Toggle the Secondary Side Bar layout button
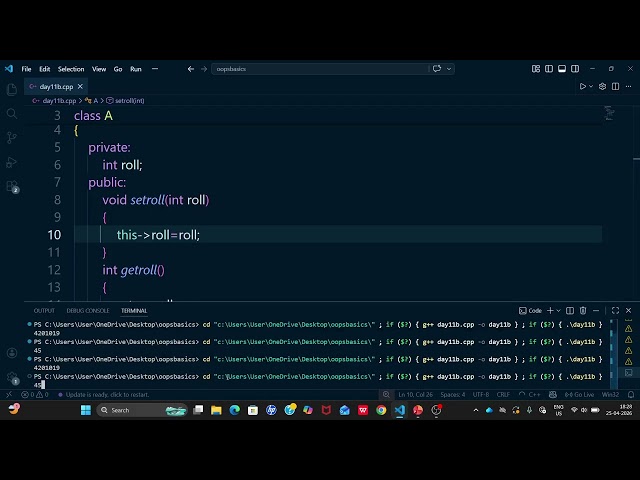 (575, 69)
